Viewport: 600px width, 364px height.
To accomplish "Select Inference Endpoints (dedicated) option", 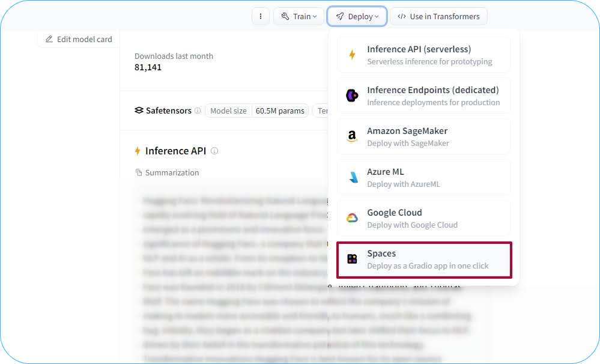I will click(x=424, y=96).
